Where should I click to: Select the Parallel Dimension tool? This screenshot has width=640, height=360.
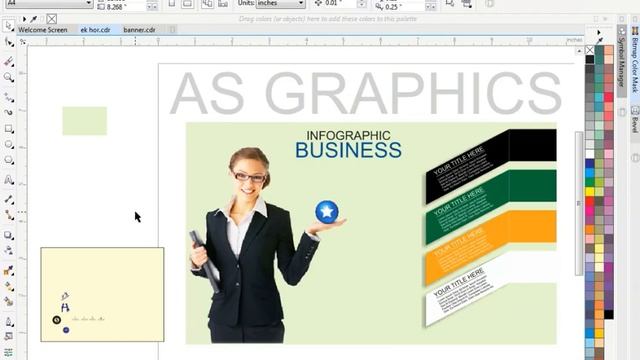point(8,199)
